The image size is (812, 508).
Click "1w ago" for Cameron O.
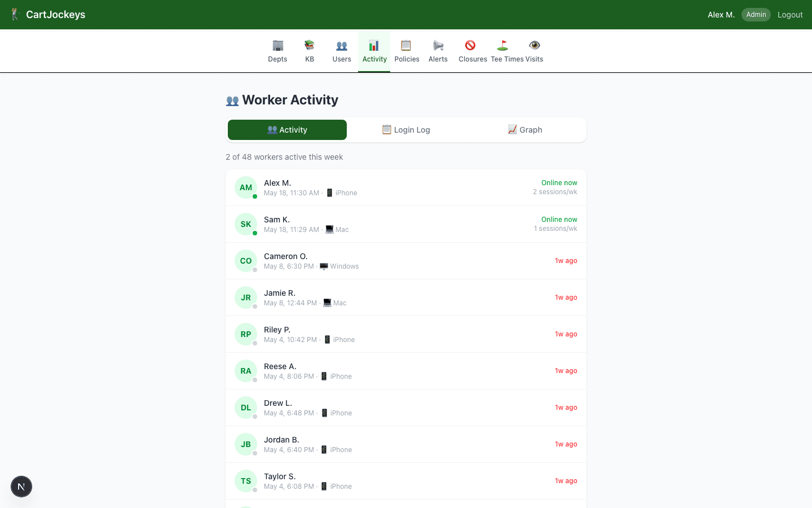pos(566,261)
